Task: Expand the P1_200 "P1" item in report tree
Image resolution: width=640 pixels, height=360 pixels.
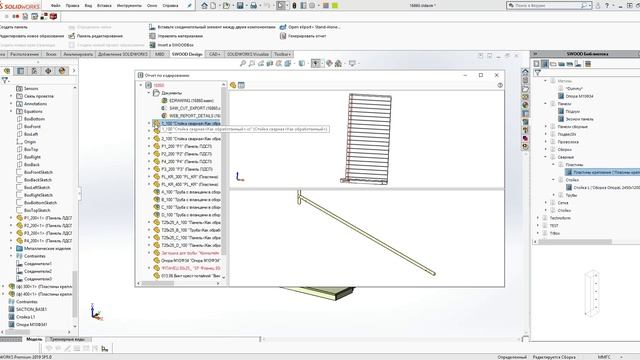Action: coord(149,146)
